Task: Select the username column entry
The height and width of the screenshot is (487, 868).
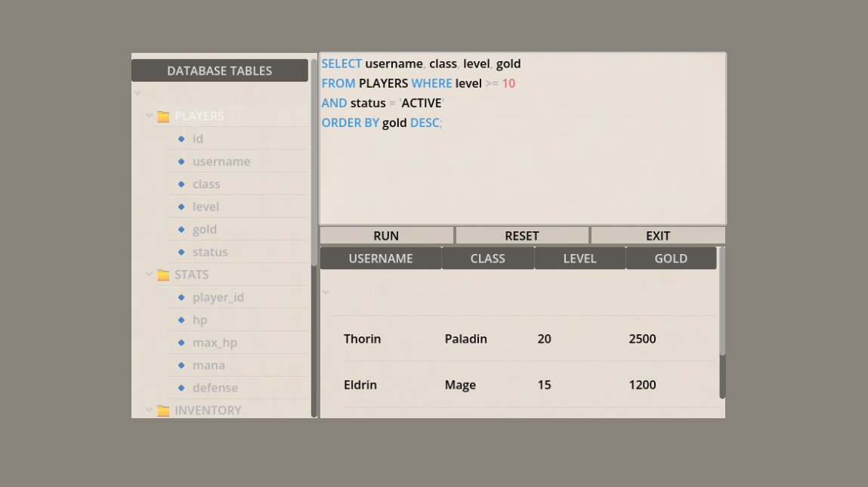Action: click(x=221, y=162)
